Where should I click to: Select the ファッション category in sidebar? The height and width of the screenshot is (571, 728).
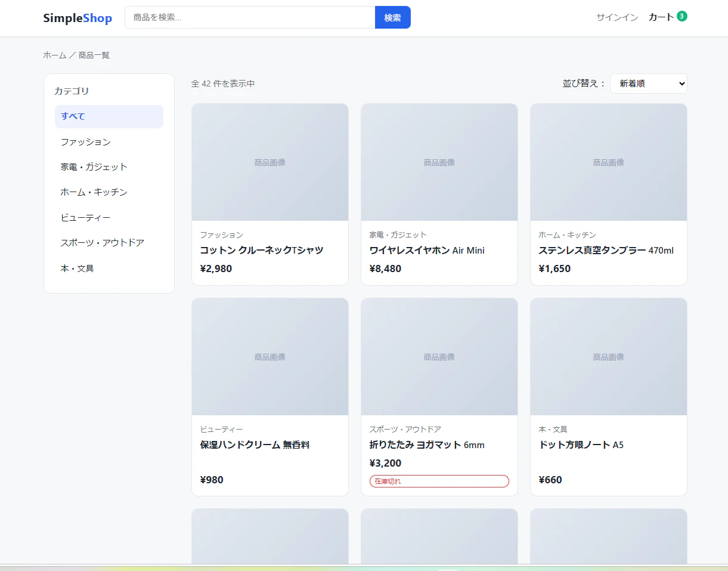pos(109,142)
